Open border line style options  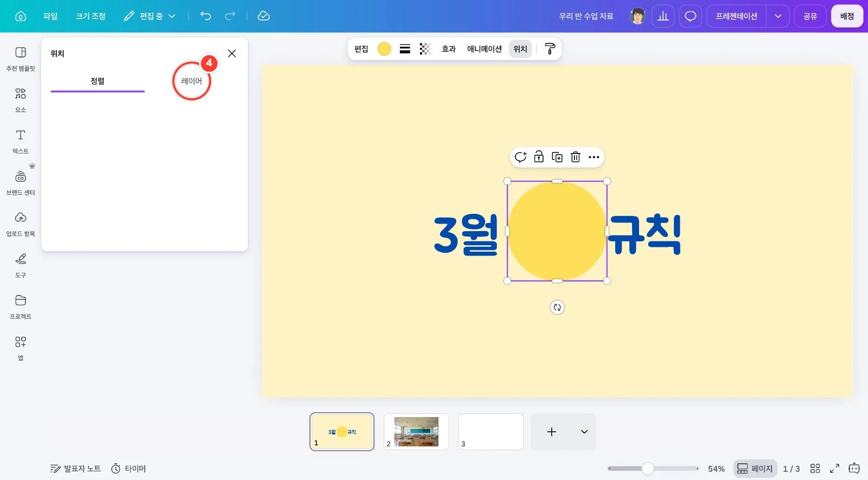405,49
